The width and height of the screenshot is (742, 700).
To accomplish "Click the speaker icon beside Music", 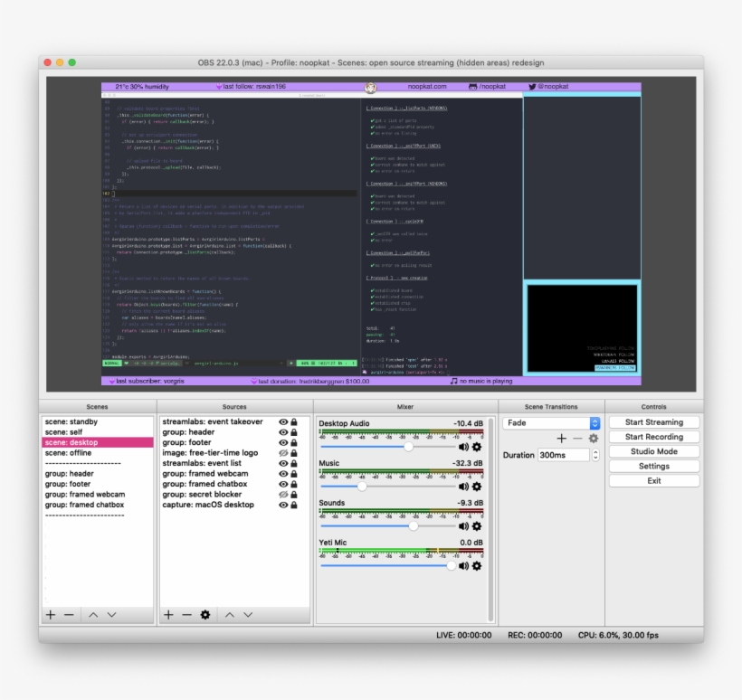I will (x=464, y=487).
